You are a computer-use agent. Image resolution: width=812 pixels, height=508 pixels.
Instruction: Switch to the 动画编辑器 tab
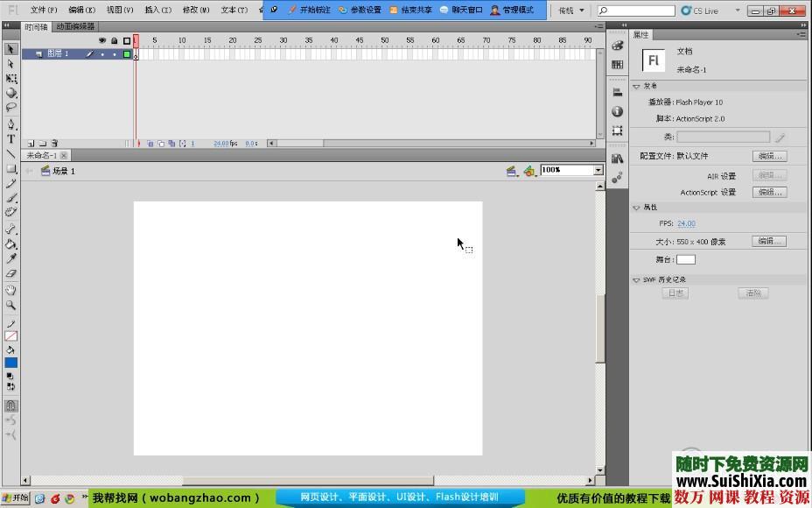75,27
